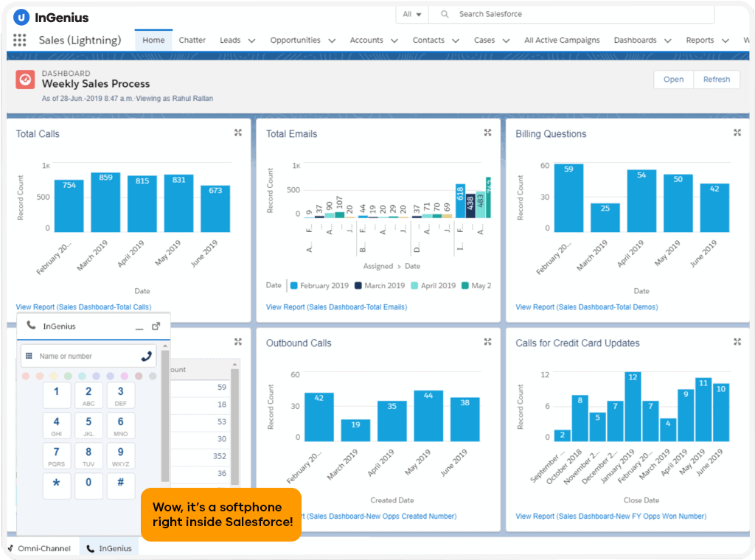
Task: Click the softphone panel vertical scrollbar
Action: pos(165,416)
